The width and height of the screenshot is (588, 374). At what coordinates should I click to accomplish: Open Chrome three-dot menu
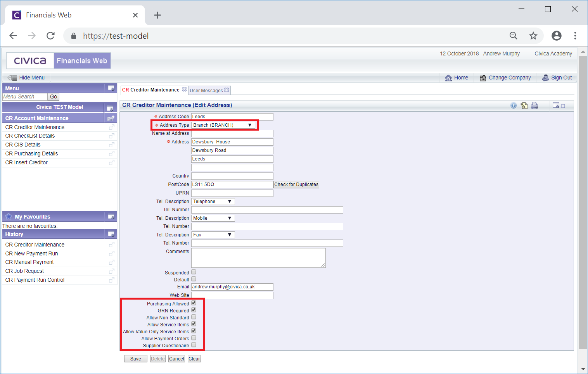(x=575, y=36)
